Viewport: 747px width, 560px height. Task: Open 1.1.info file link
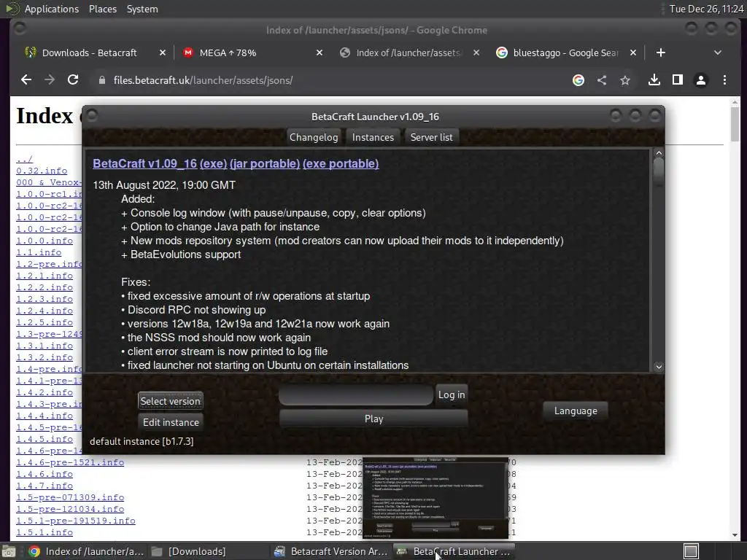pos(39,252)
